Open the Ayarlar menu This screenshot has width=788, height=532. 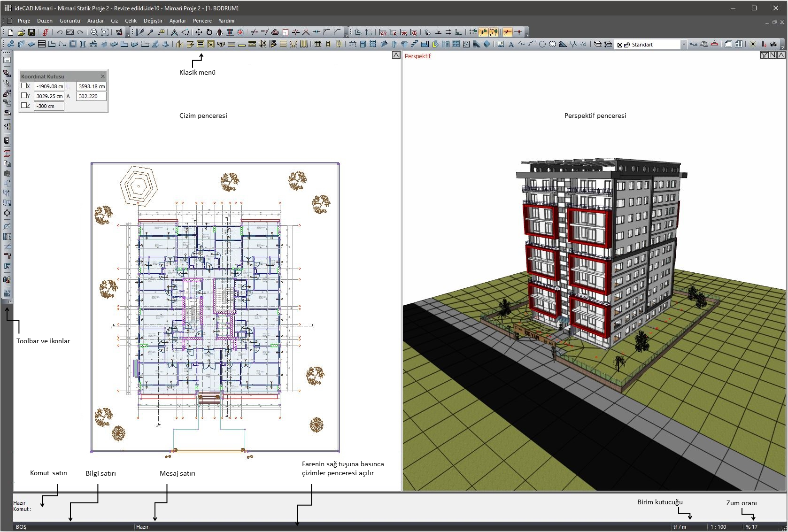(x=178, y=21)
